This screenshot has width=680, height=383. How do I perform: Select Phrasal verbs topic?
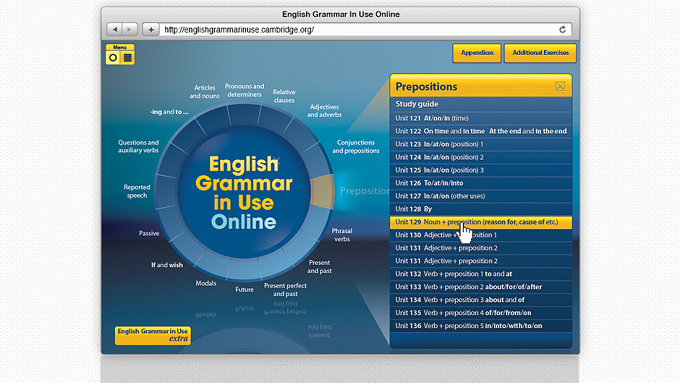click(342, 235)
